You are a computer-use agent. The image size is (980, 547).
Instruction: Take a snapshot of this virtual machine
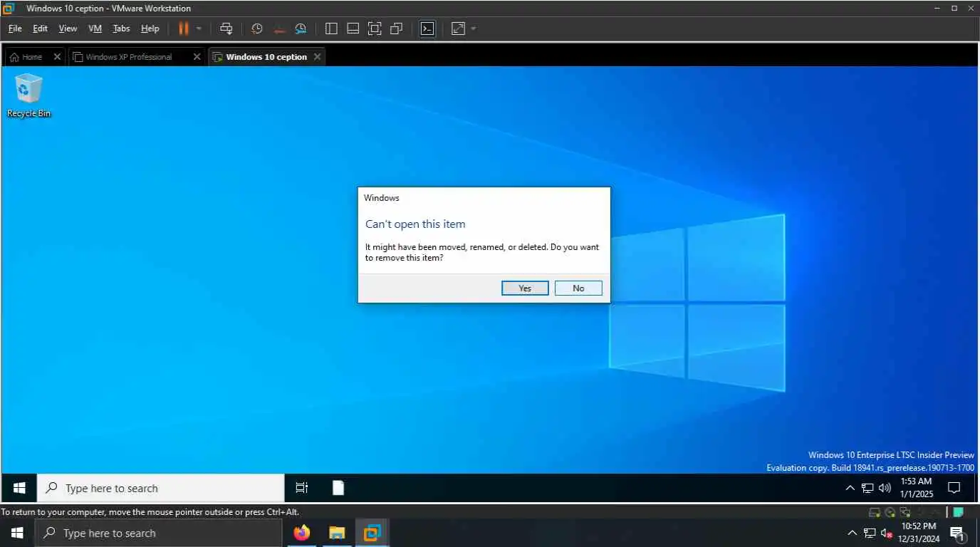(257, 28)
